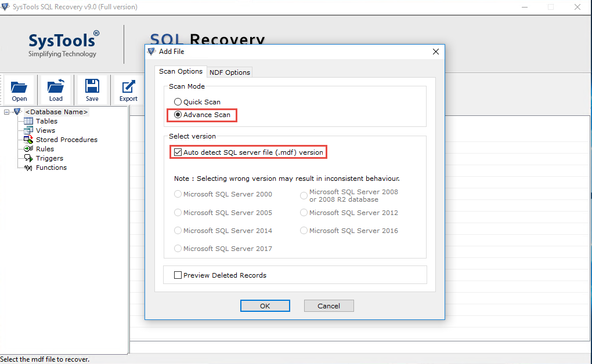Image resolution: width=592 pixels, height=364 pixels.
Task: Click the SysTools app icon in main title bar
Action: click(5, 7)
